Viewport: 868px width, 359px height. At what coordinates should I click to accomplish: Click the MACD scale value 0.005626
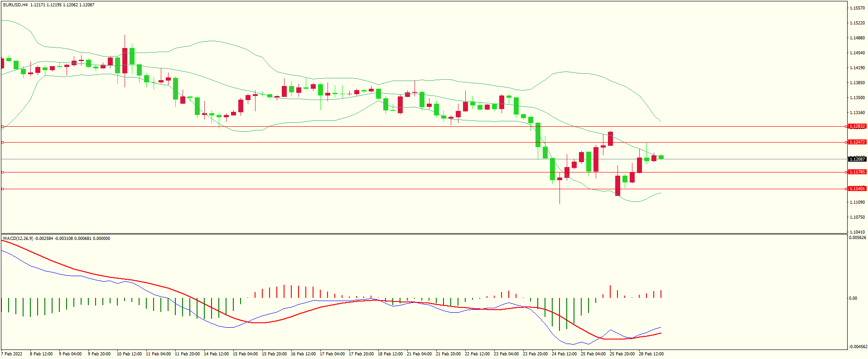[x=858, y=238]
